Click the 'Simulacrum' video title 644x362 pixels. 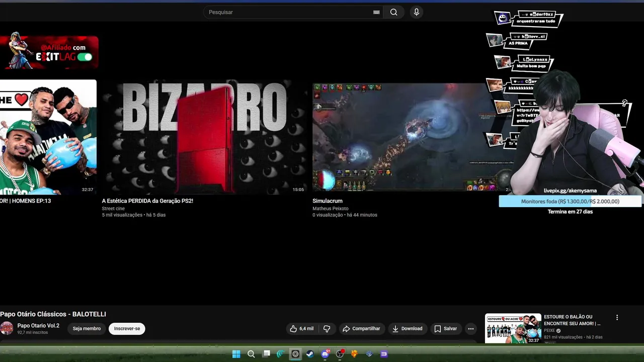(x=328, y=201)
